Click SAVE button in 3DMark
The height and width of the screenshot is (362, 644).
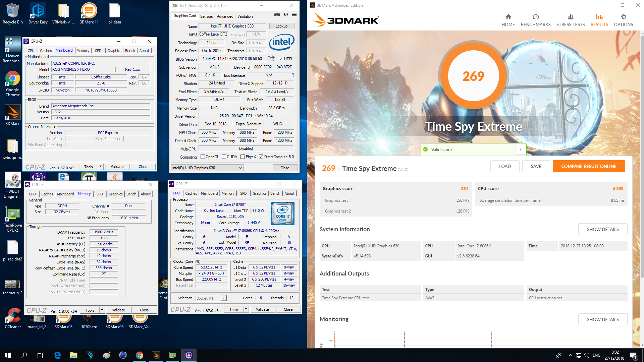536,166
